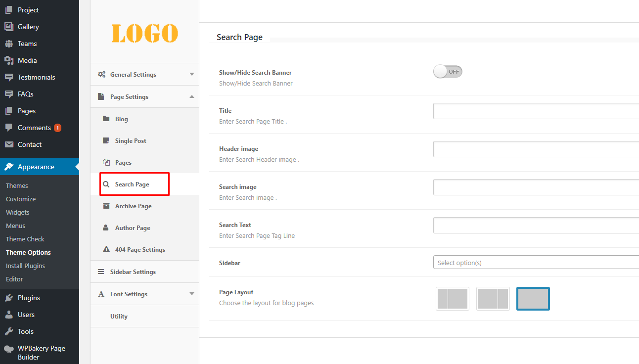
Task: Click the archive box icon for Archive Page
Action: (106, 206)
